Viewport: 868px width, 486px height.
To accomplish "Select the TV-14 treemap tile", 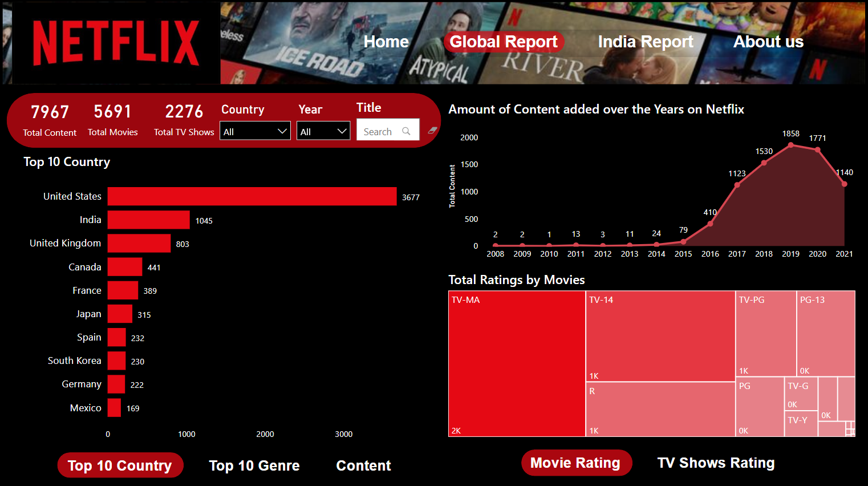I will coord(660,336).
